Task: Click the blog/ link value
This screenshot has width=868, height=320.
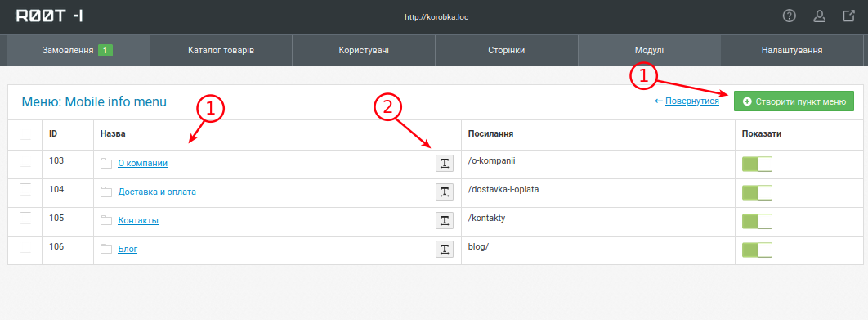Action: point(478,247)
